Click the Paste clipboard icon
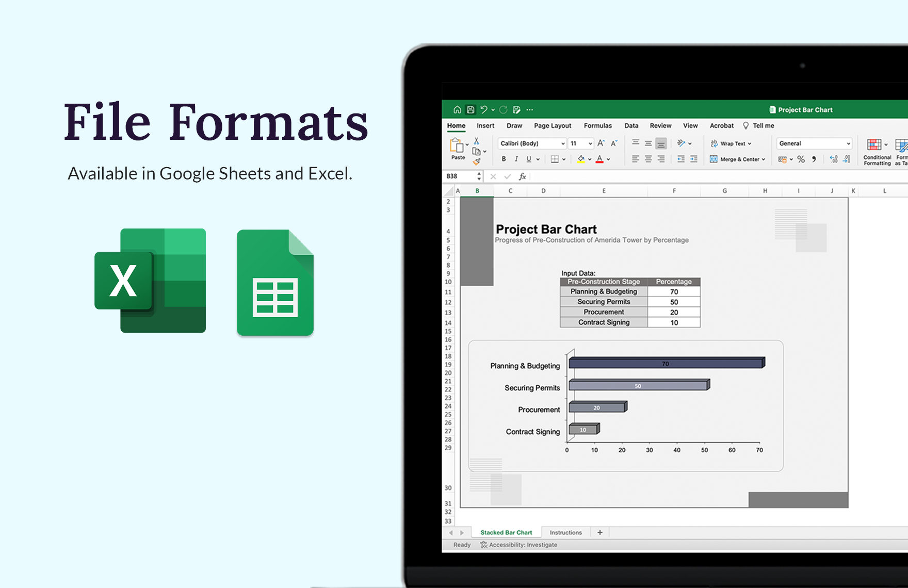The height and width of the screenshot is (588, 908). [457, 145]
